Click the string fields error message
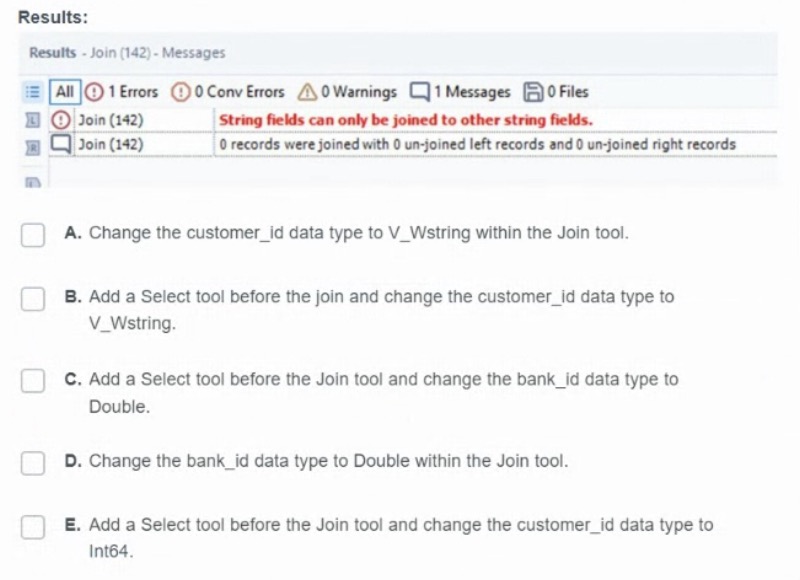 pos(405,121)
